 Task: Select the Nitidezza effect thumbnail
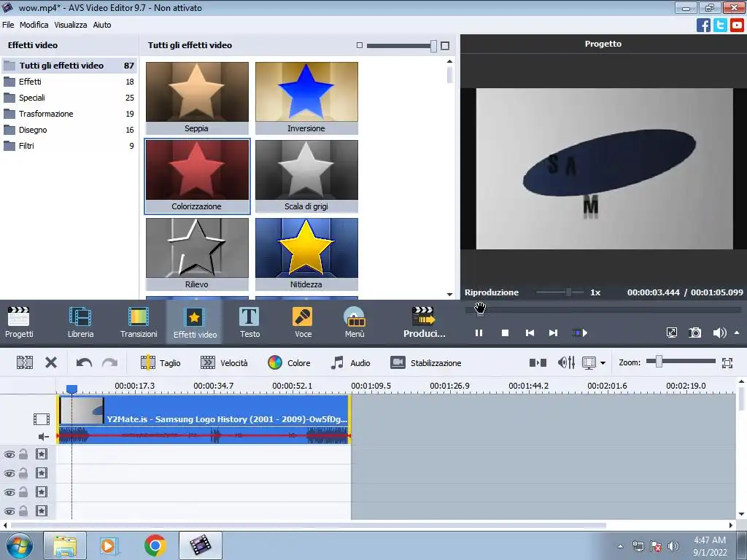click(306, 254)
